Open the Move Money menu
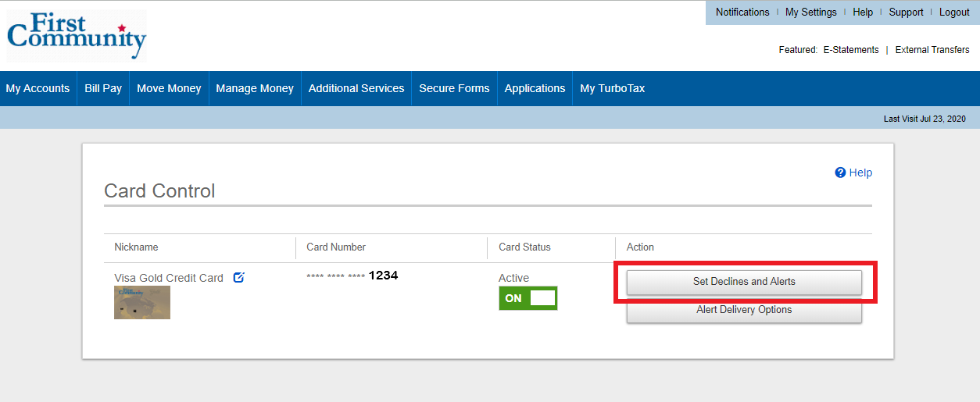The height and width of the screenshot is (402, 980). coord(169,88)
